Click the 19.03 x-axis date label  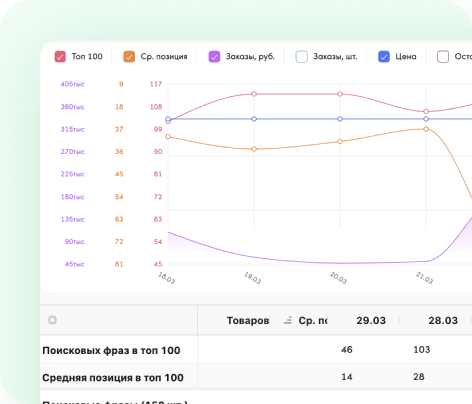click(252, 278)
